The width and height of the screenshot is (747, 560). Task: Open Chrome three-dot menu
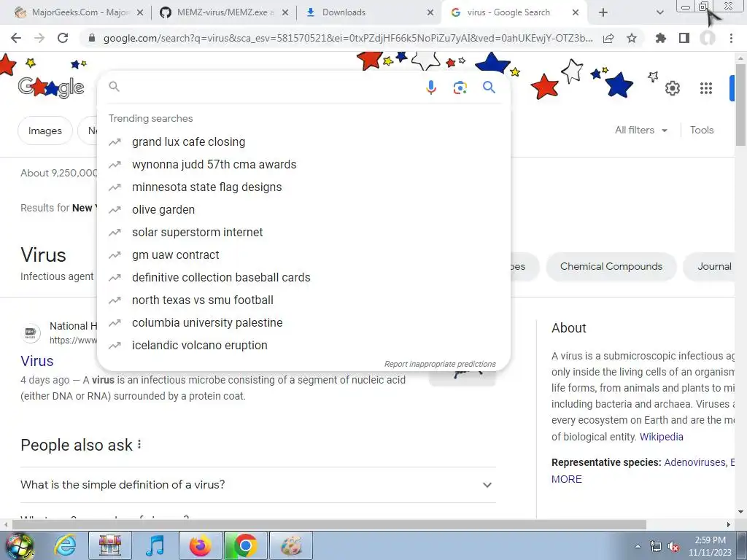coord(731,38)
